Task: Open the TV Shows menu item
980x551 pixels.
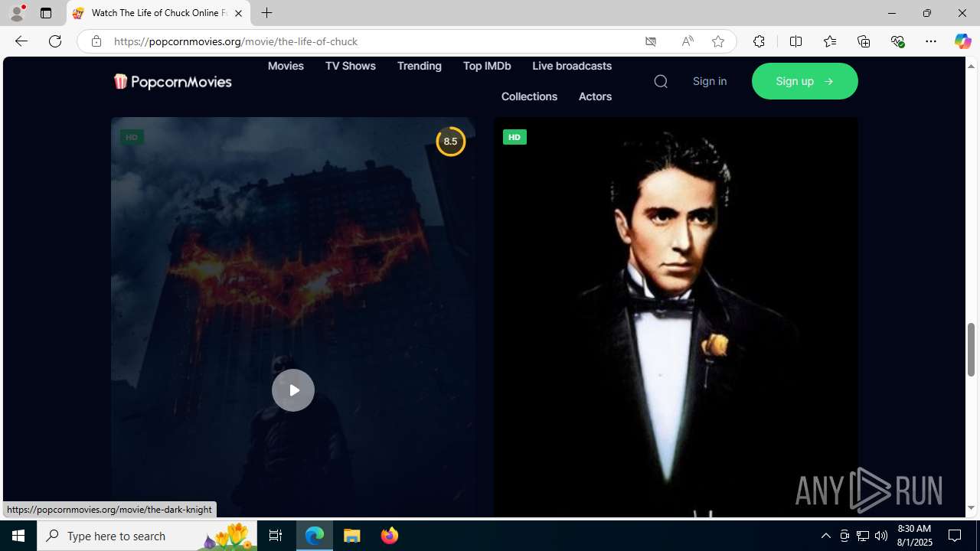Action: click(x=350, y=66)
